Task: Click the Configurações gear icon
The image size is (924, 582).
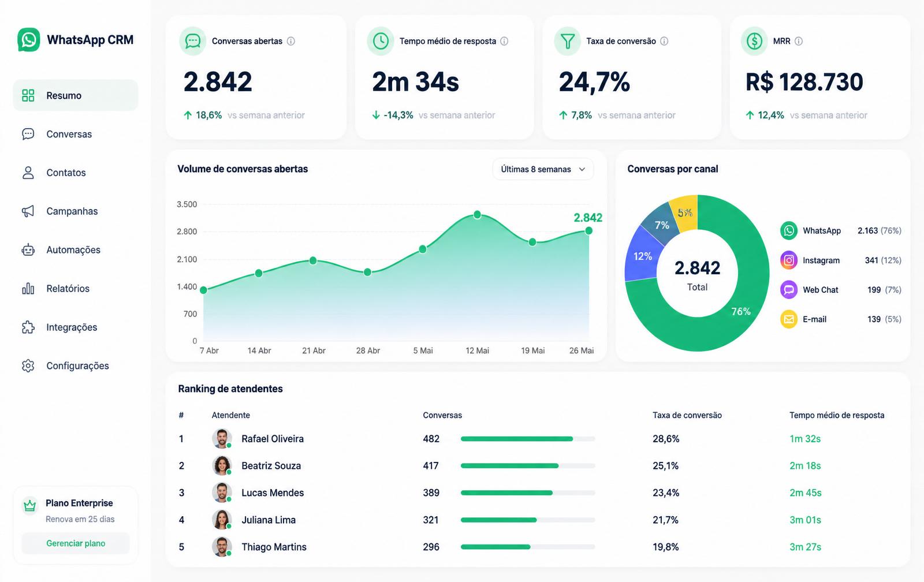Action: [28, 365]
